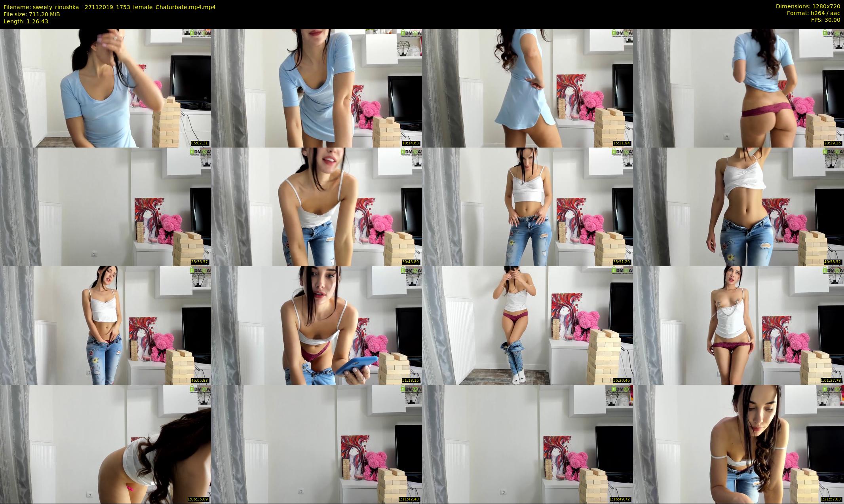Screen dimensions: 844x504
Task: Select the 'Dimensions: 1280x720' text
Action: point(808,6)
